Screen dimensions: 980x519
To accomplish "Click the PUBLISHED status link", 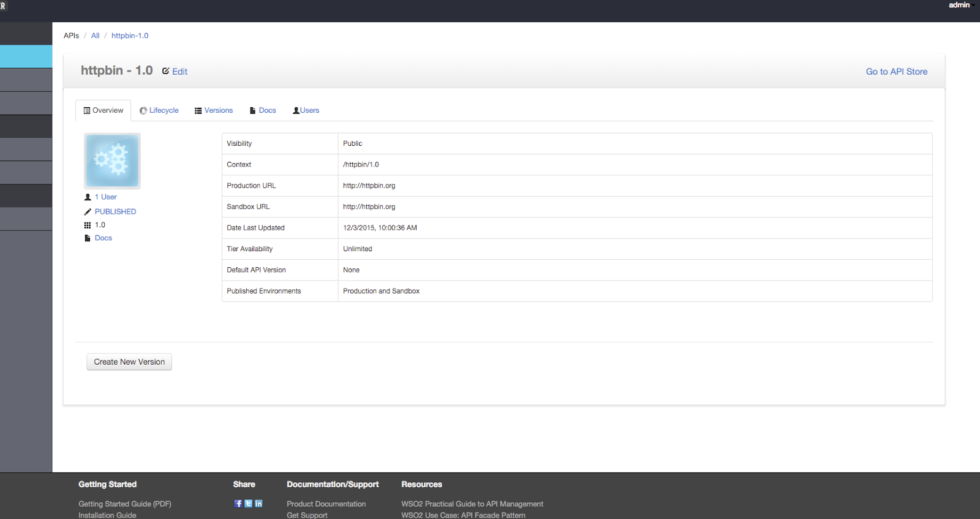I will [x=115, y=211].
